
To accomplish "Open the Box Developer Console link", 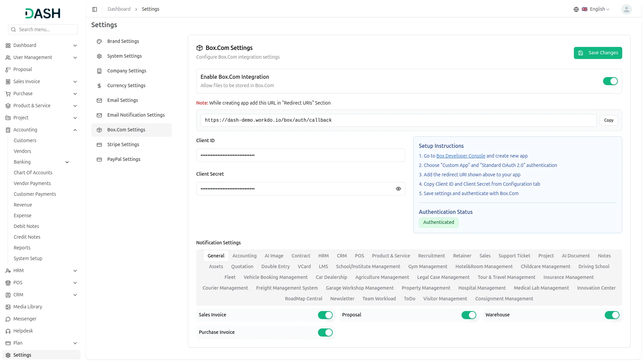I will coord(461,156).
